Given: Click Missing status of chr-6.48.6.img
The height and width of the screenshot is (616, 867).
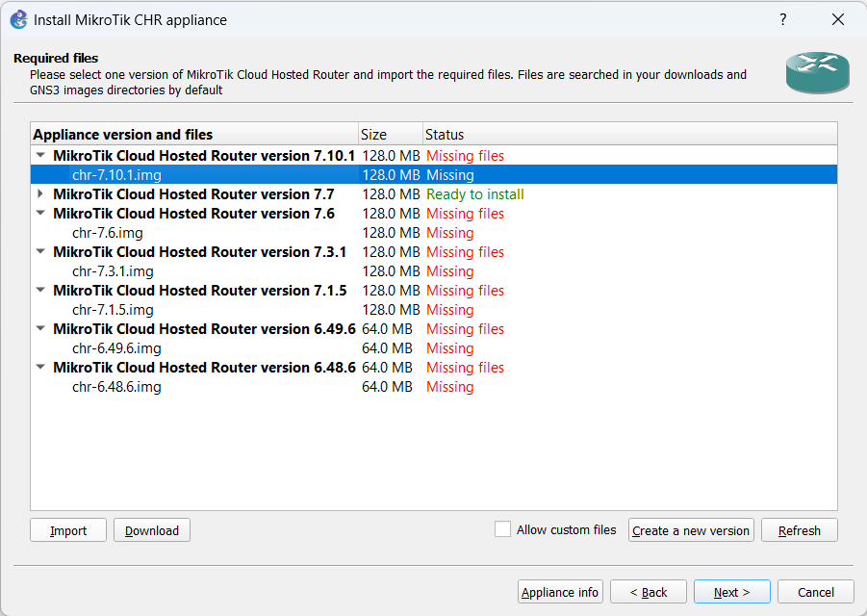Looking at the screenshot, I should tap(450, 387).
